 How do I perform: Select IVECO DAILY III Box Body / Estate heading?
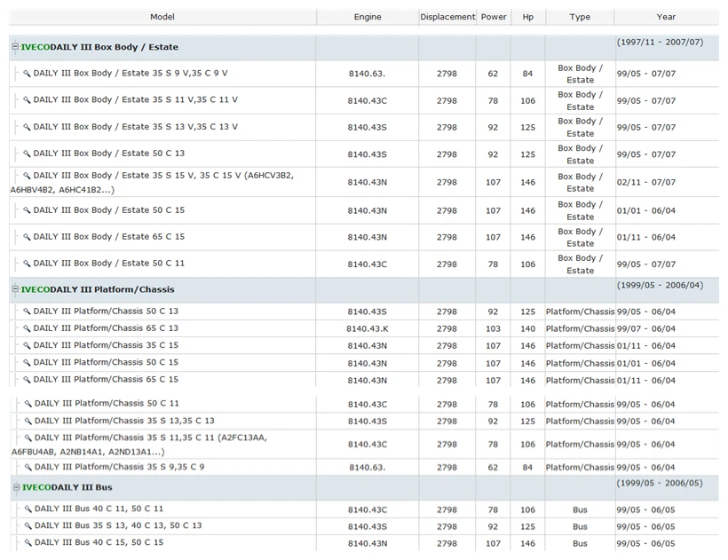[x=99, y=47]
